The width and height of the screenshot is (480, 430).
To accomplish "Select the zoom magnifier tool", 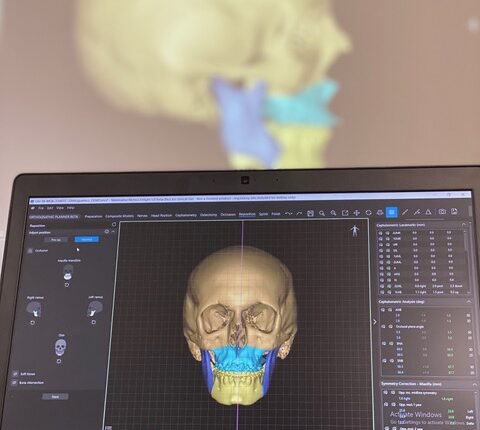I will 322,213.
